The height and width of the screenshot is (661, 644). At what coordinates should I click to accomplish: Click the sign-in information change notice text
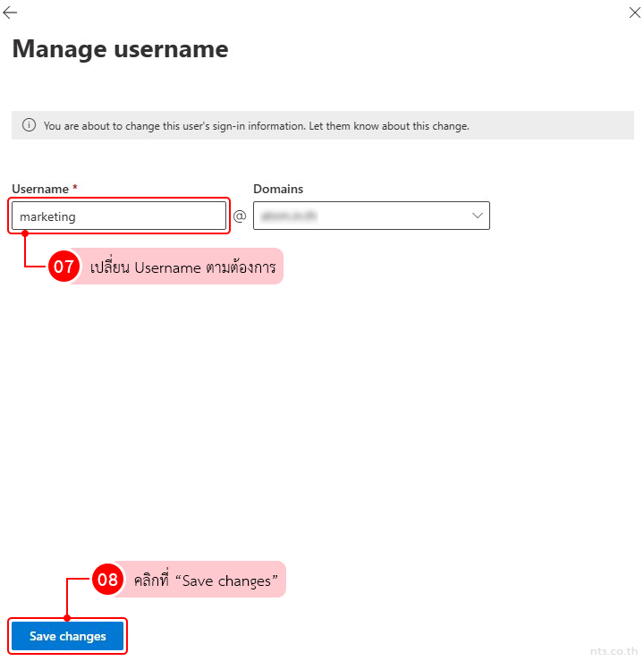click(257, 126)
